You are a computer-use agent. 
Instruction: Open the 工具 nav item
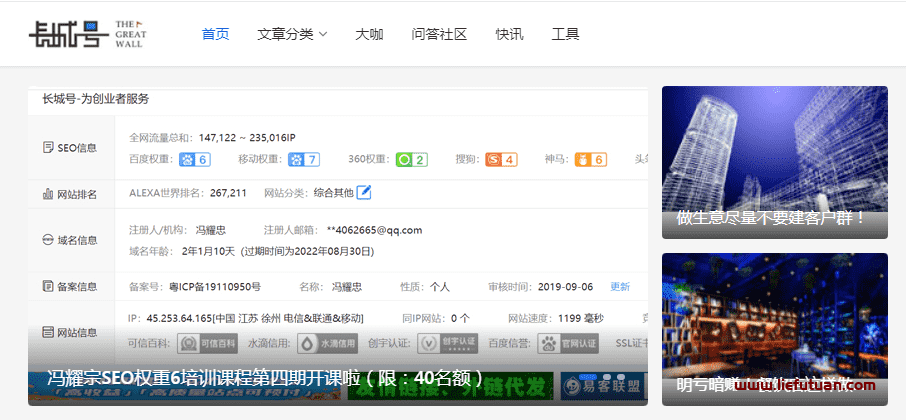pos(566,34)
